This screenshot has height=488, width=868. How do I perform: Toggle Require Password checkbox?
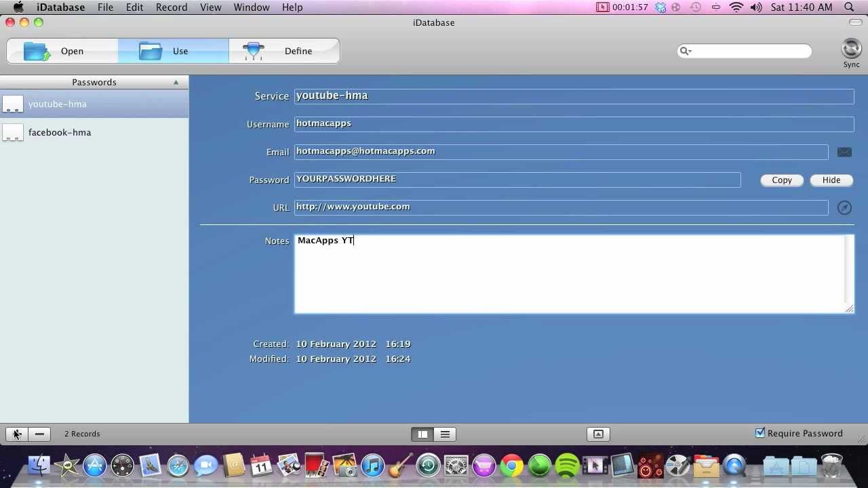coord(760,433)
